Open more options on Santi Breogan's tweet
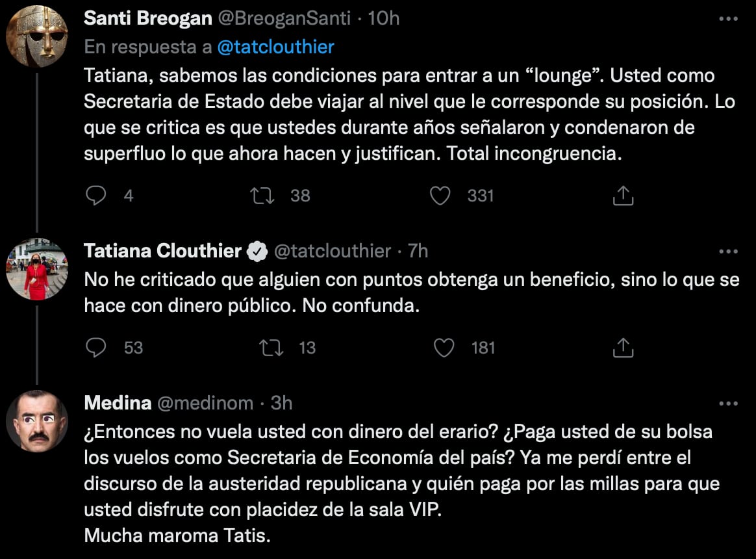Viewport: 756px width, 559px height. [728, 19]
